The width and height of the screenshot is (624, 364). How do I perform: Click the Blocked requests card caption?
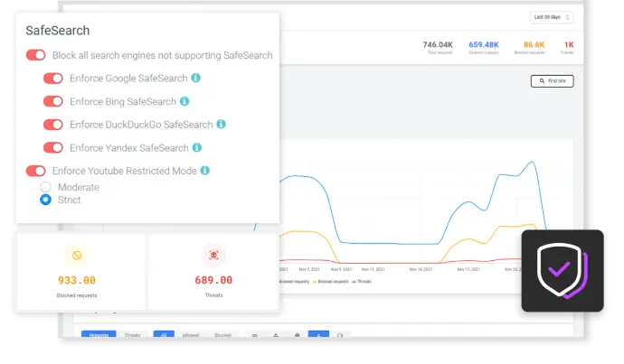point(77,295)
